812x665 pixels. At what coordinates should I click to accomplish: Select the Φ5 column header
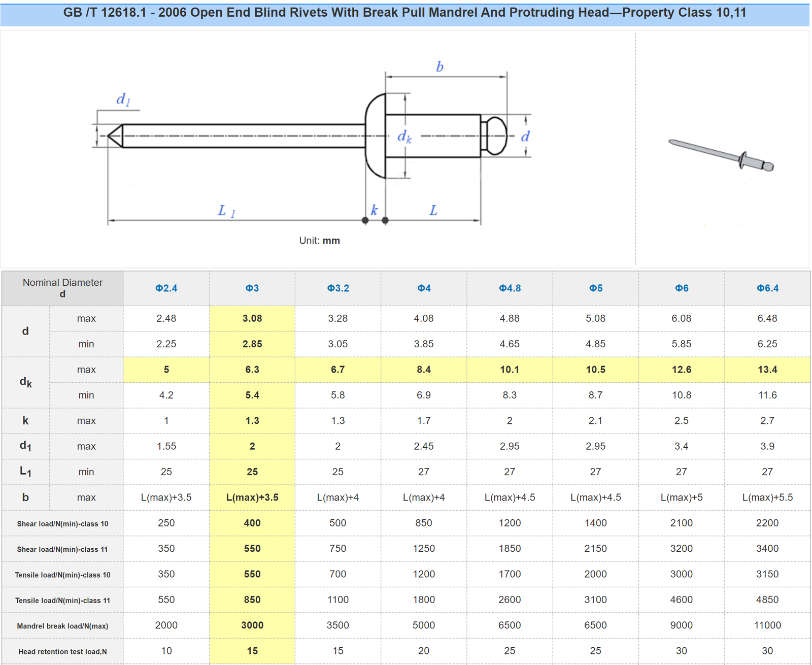[x=596, y=288]
